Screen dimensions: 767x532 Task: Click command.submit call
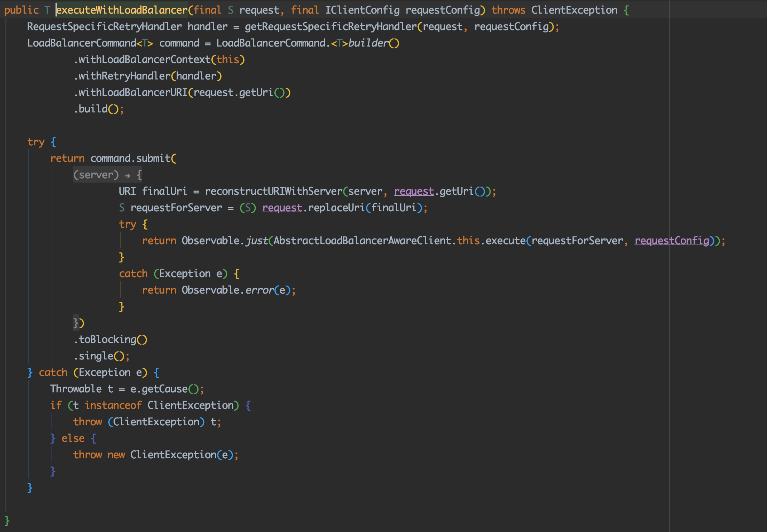click(x=153, y=159)
